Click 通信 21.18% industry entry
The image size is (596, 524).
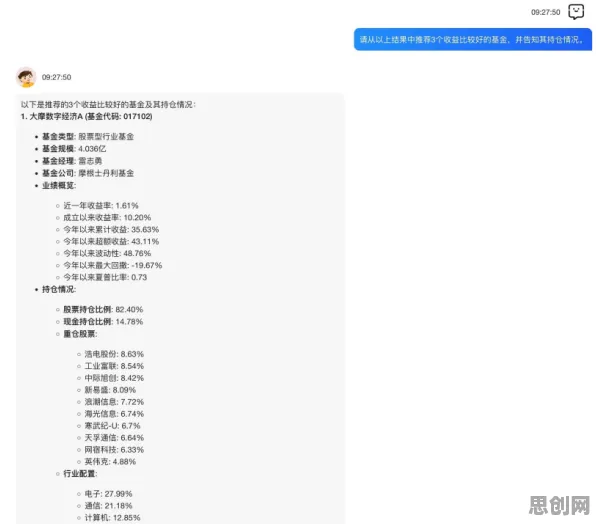(x=108, y=506)
